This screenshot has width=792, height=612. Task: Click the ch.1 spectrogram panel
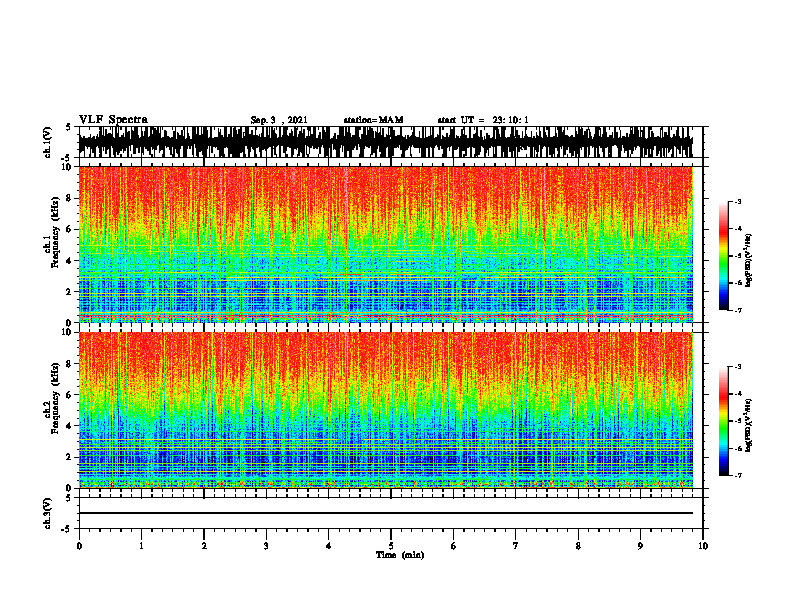click(x=386, y=244)
